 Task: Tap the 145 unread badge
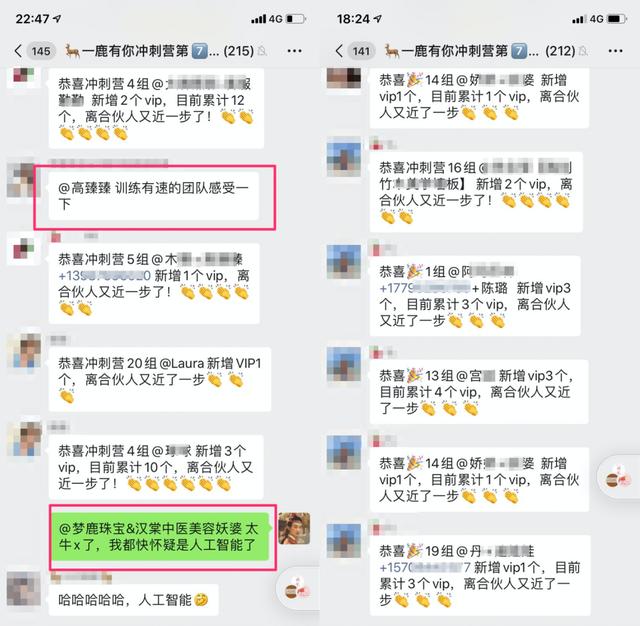(41, 51)
